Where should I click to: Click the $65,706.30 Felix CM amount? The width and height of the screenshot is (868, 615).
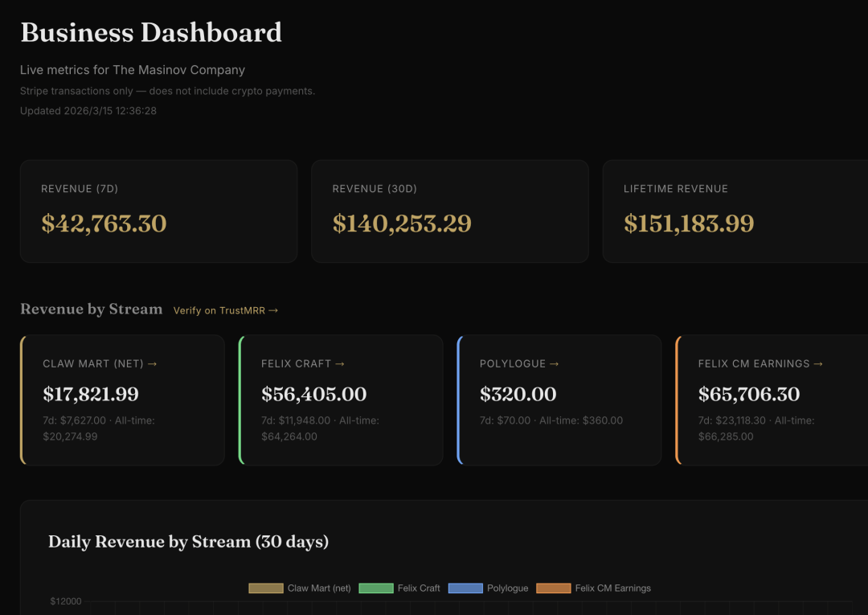pyautogui.click(x=749, y=395)
